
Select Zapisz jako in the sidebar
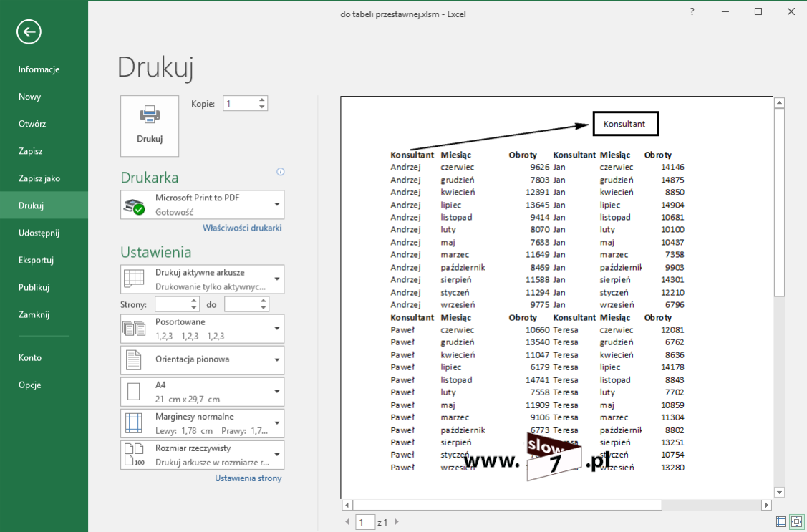(x=44, y=178)
